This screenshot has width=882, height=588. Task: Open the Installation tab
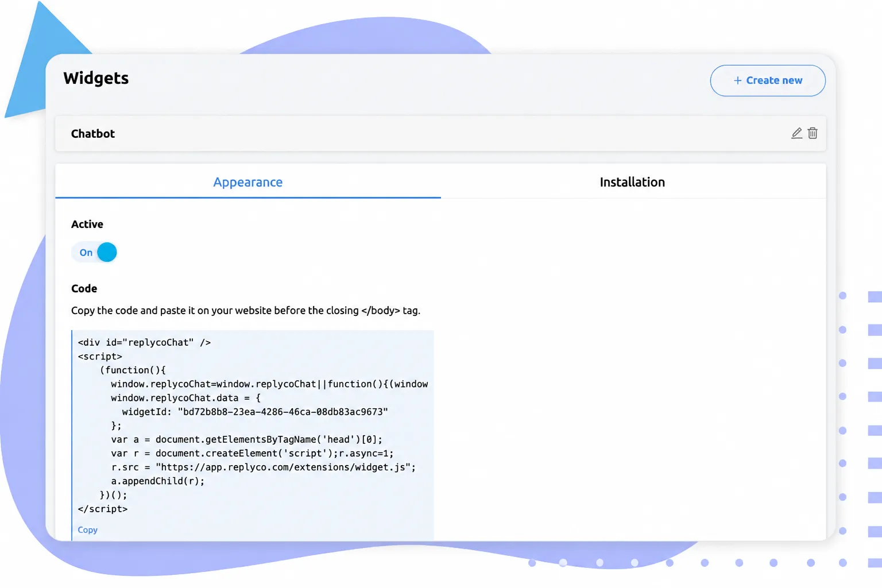633,182
